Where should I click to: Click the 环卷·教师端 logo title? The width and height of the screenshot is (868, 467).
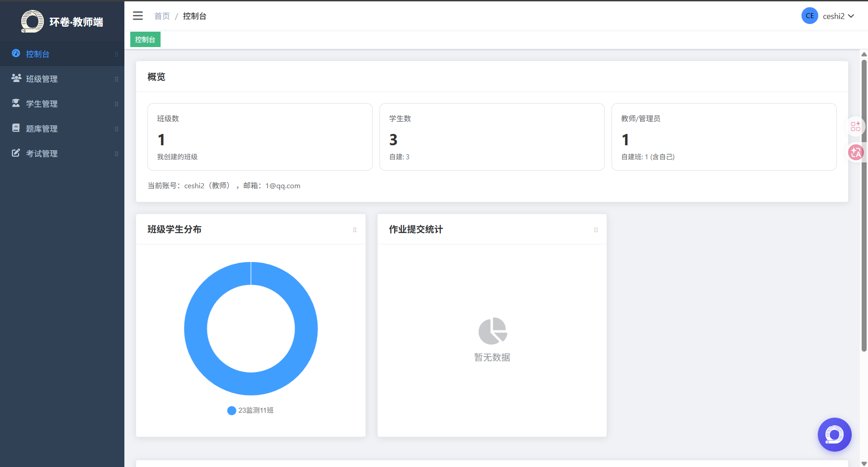[76, 22]
